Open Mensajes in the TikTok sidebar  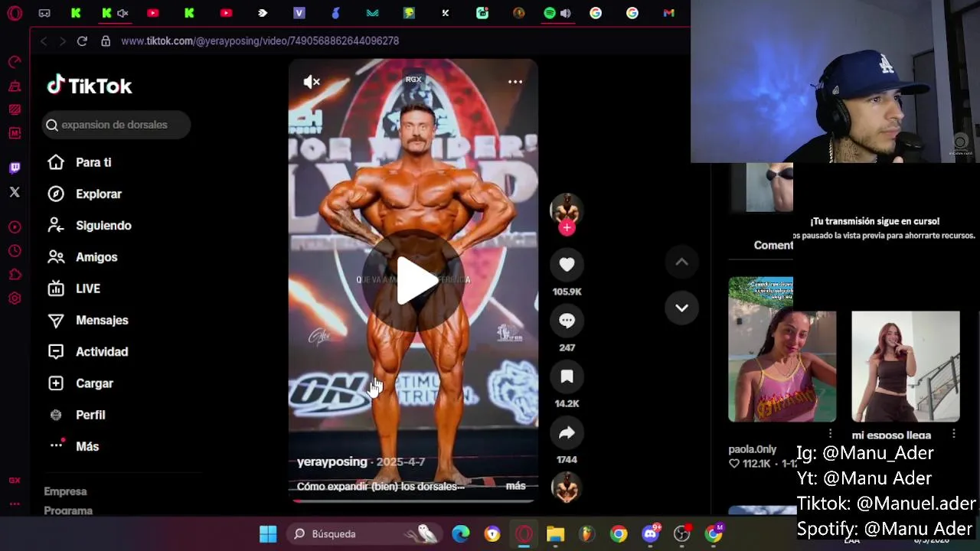point(102,320)
